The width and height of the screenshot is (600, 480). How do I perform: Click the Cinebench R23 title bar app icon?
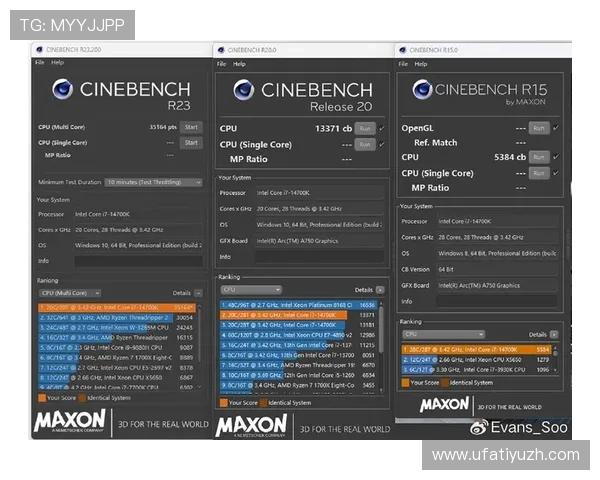[39, 49]
